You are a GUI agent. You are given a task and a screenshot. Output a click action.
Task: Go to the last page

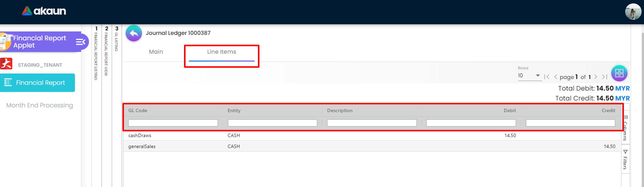click(605, 77)
